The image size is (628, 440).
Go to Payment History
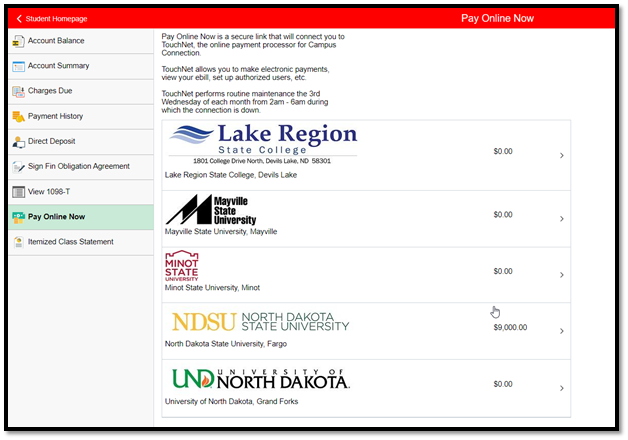[81, 117]
